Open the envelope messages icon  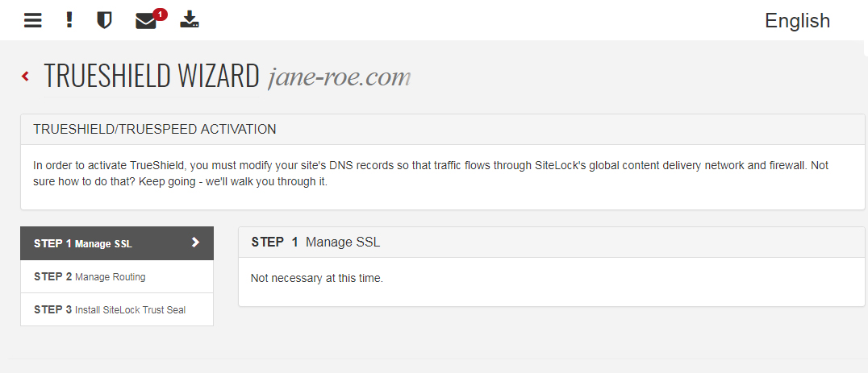coord(145,22)
